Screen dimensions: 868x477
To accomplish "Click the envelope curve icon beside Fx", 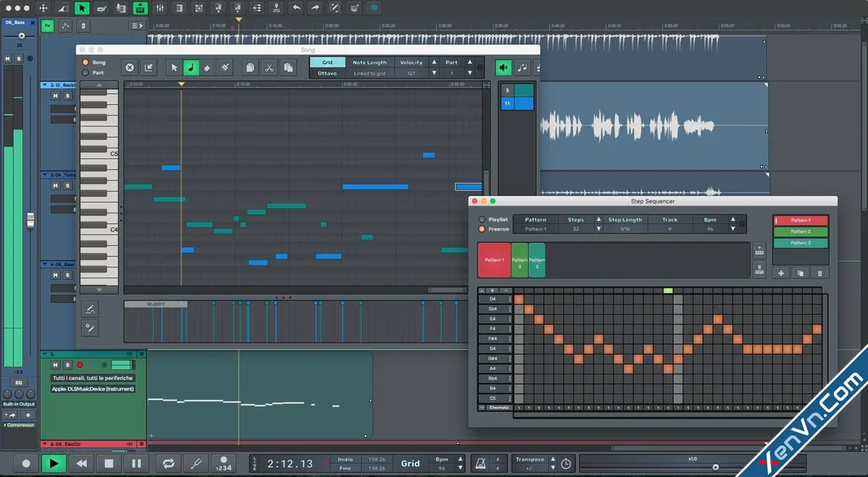I will (x=65, y=25).
